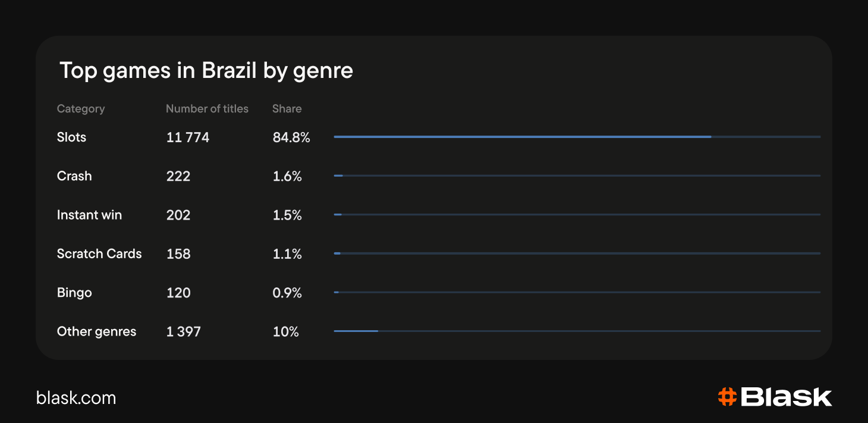Click the Bingo share progress bar
868x423 pixels.
(577, 292)
